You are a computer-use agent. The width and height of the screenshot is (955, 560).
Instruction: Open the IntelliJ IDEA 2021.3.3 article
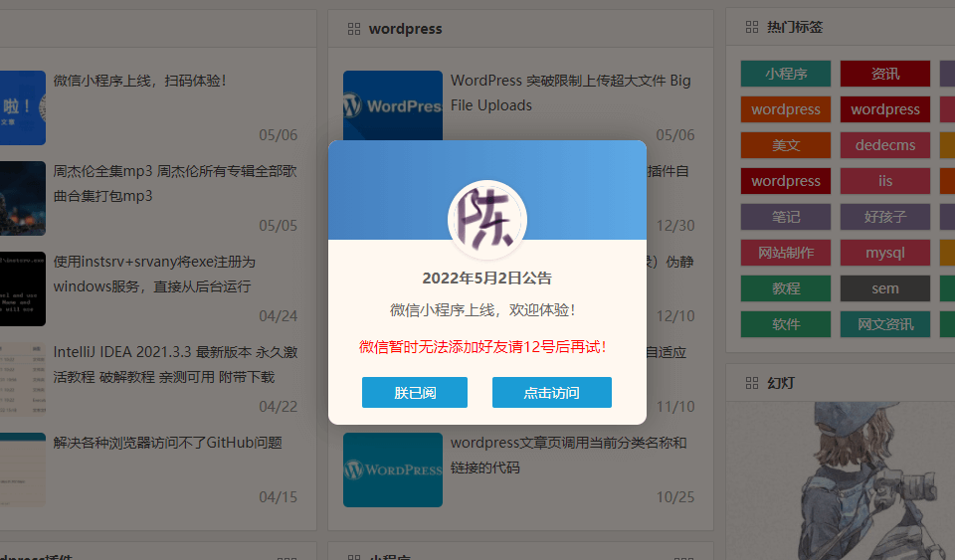(x=175, y=365)
